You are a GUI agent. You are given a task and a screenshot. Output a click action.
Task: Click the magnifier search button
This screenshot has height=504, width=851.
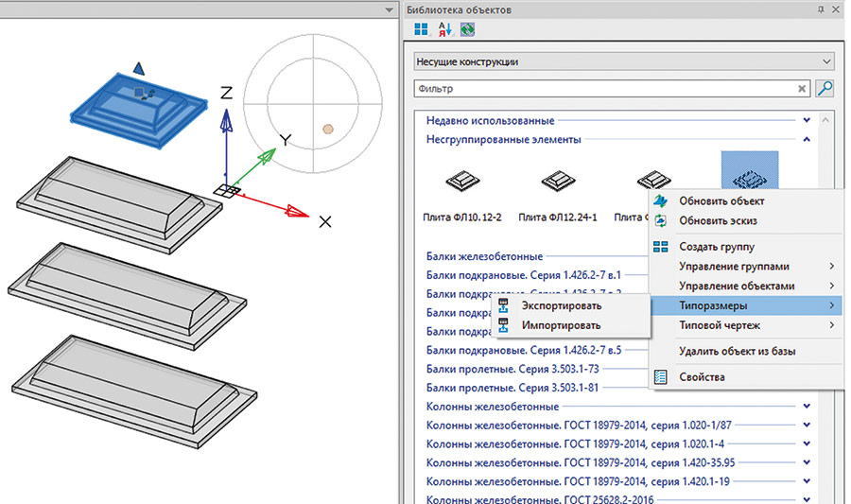[x=825, y=89]
